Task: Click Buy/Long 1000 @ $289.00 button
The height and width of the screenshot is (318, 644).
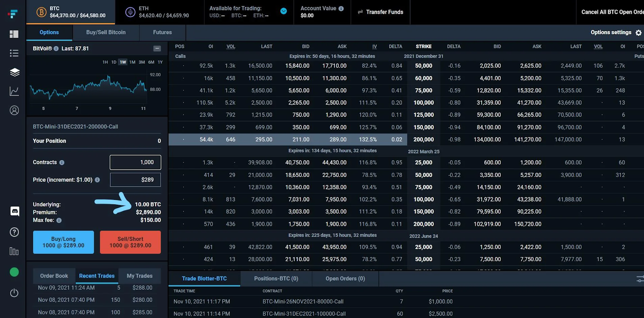Action: [x=64, y=242]
